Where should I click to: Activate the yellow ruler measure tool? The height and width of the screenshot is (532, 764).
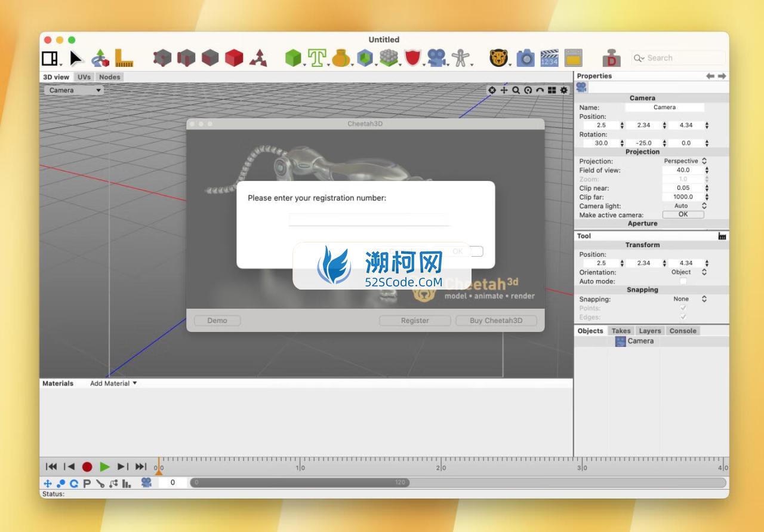(124, 58)
